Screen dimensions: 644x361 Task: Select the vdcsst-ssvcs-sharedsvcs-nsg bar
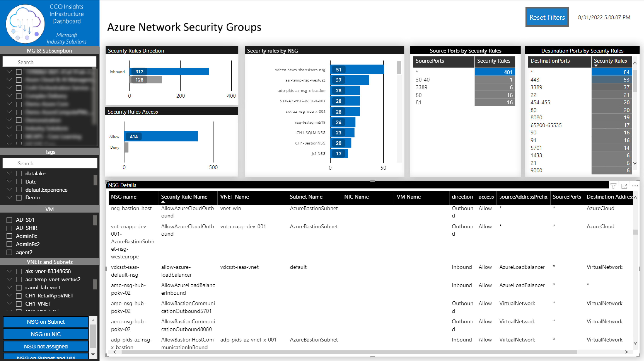tap(357, 70)
